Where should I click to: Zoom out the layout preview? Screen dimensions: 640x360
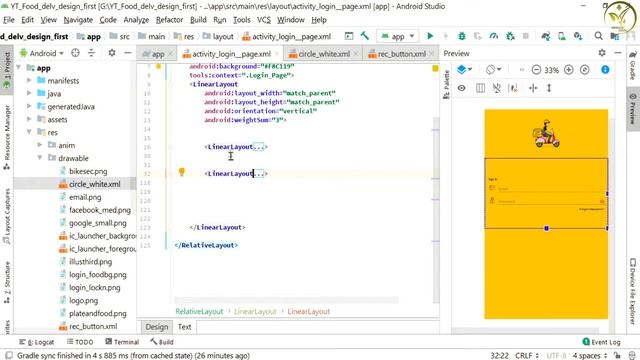coord(536,70)
